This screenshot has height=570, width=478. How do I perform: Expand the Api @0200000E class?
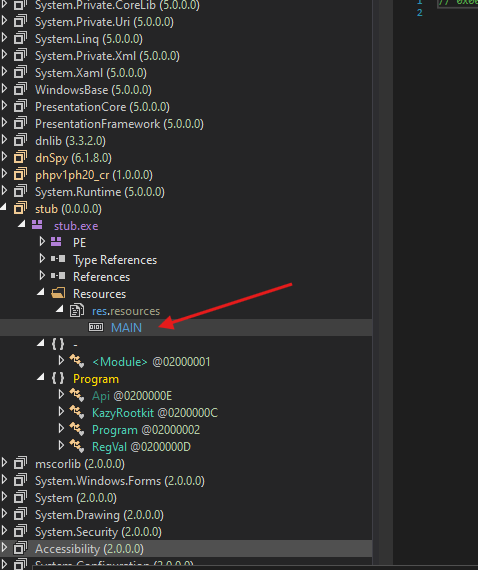pyautogui.click(x=61, y=395)
